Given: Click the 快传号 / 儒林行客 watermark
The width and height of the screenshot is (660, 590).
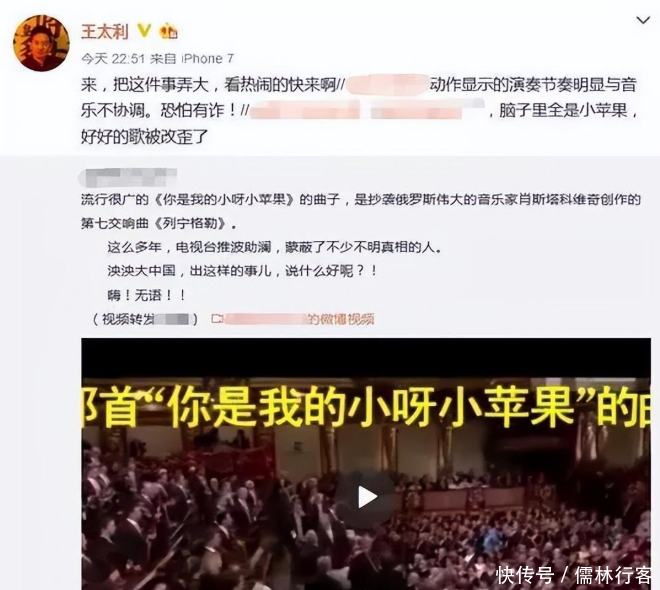Looking at the screenshot, I should pos(574,575).
